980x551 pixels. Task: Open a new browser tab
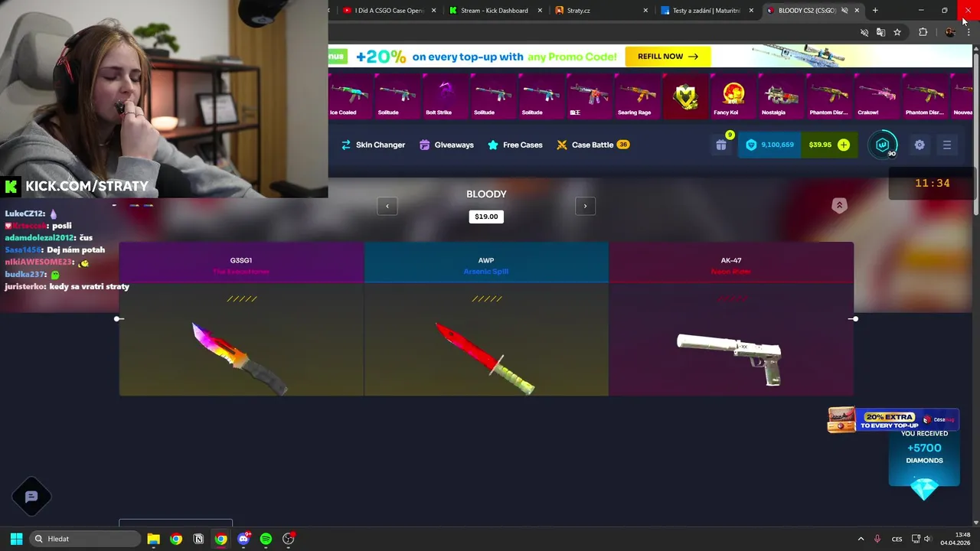pyautogui.click(x=875, y=11)
